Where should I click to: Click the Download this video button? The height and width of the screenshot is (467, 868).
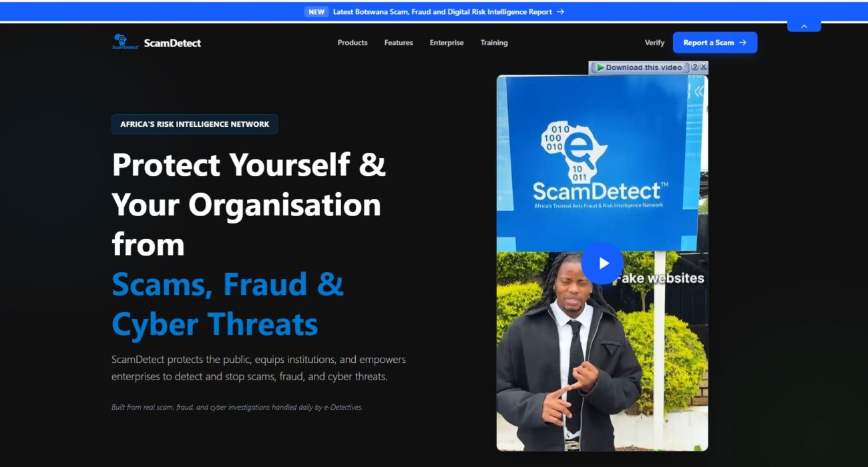[640, 67]
